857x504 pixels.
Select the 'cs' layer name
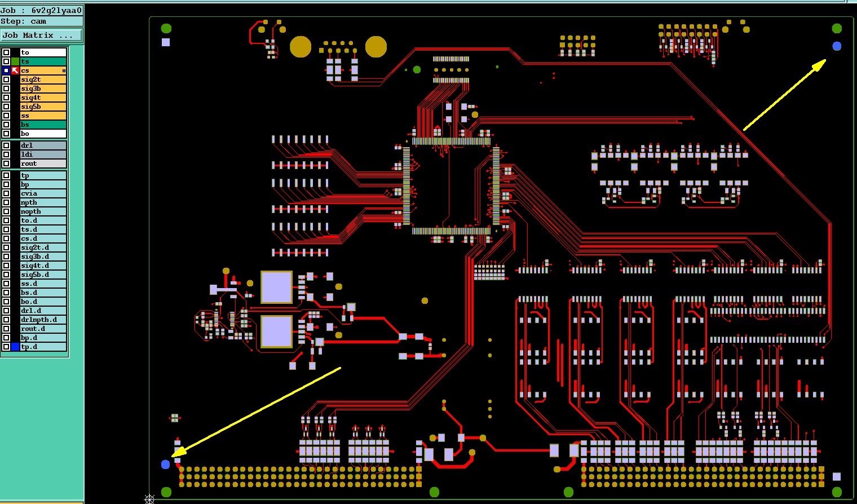pos(43,70)
